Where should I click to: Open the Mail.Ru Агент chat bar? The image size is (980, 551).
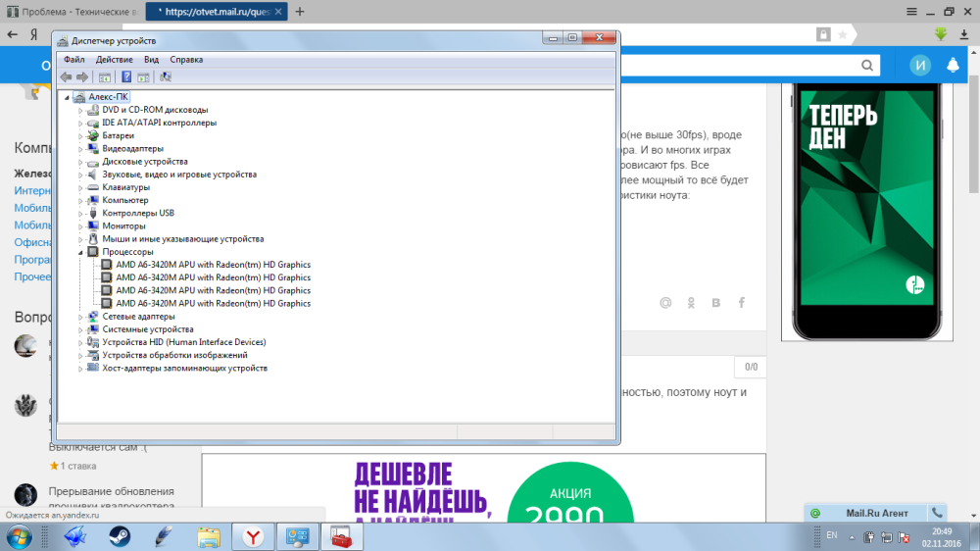(x=876, y=513)
